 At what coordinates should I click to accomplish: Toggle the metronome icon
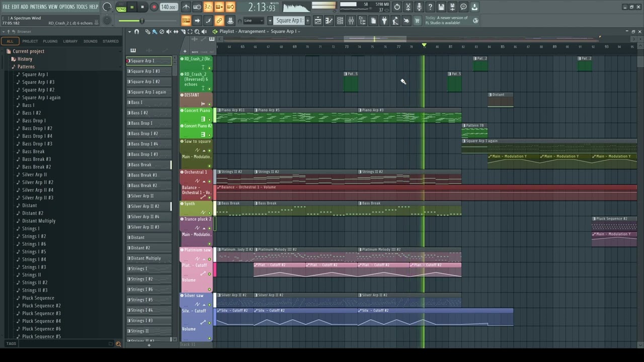click(x=186, y=7)
